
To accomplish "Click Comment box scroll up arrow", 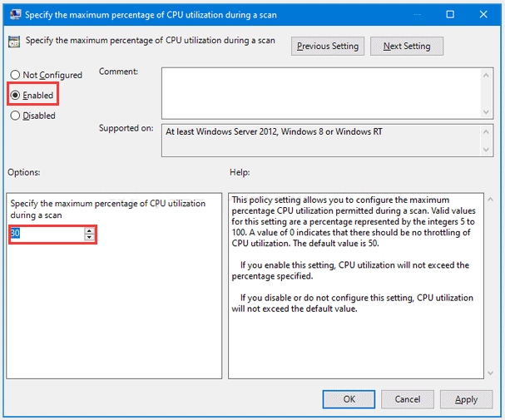I will (487, 76).
